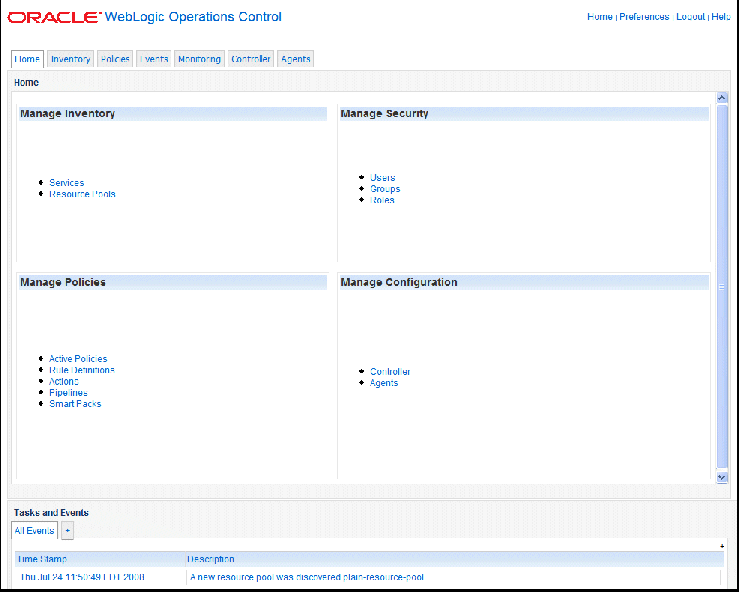This screenshot has width=739, height=592.
Task: Open Agents under Manage Configuration
Action: tap(384, 383)
